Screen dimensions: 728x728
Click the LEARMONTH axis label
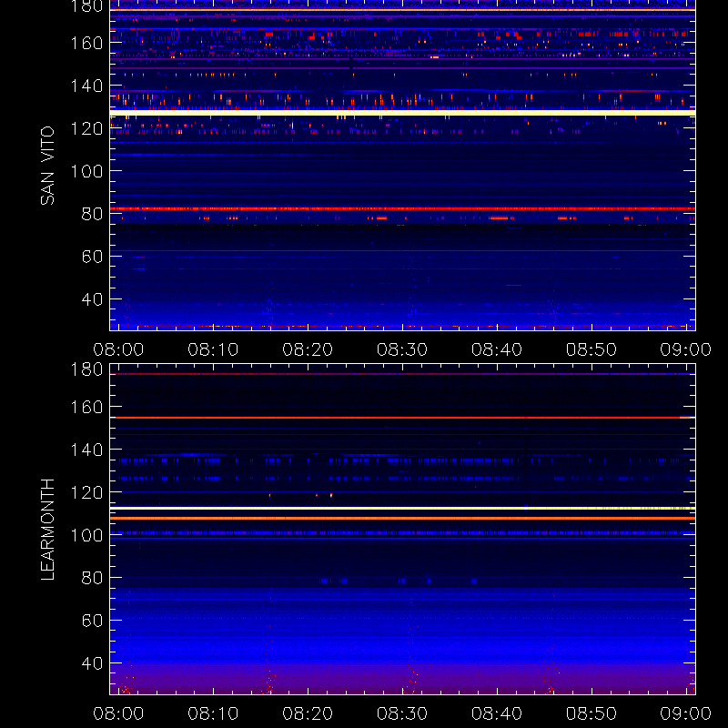coord(47,530)
